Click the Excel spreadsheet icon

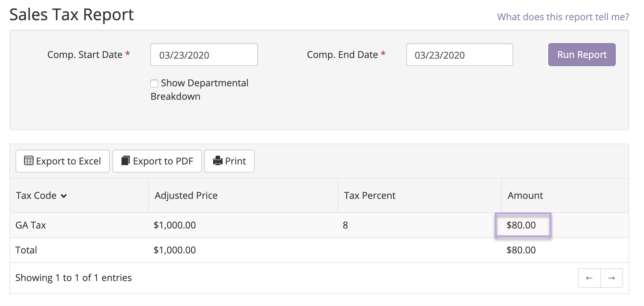29,161
